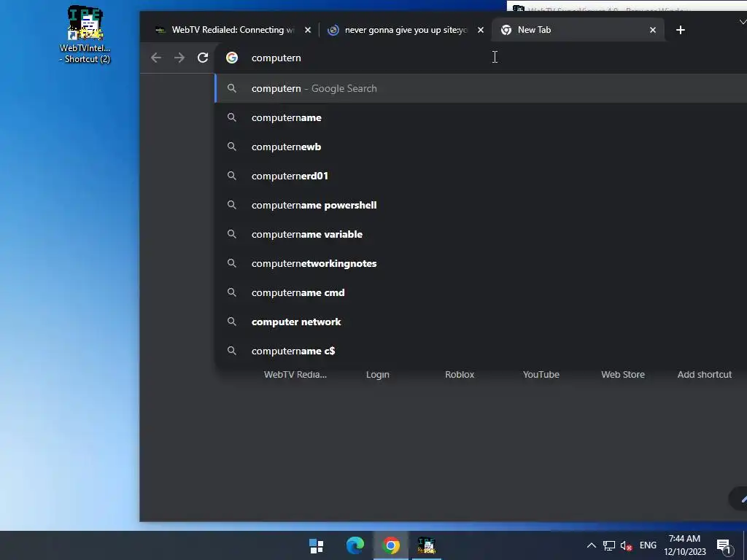Screen dimensions: 747x560
Task: Choose the 'computername cmd' suggestion
Action: pyautogui.click(x=481, y=292)
